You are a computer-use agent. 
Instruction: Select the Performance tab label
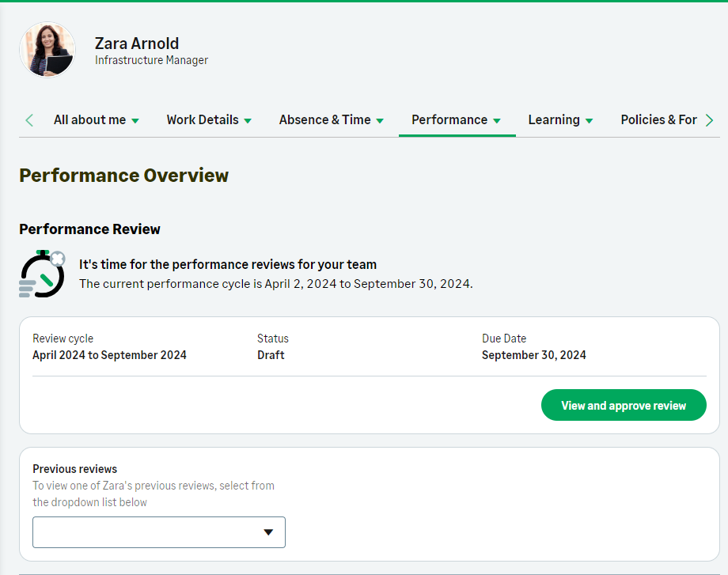[449, 120]
